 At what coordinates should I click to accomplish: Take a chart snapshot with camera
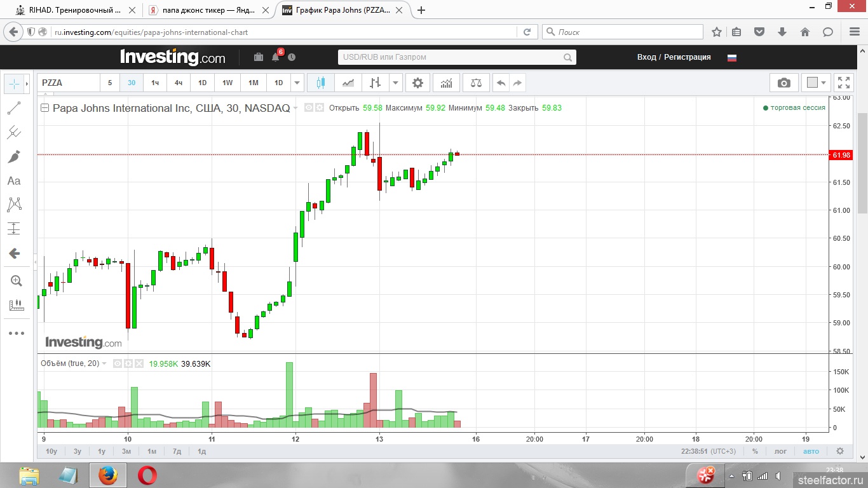click(784, 83)
